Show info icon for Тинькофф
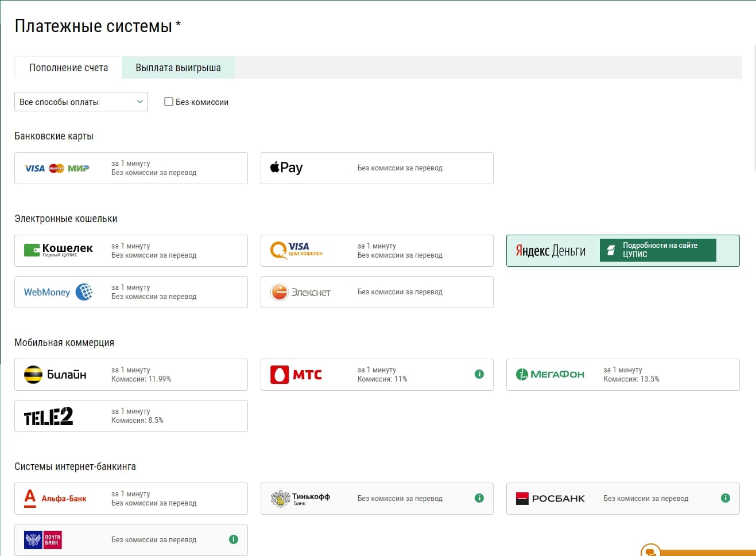The width and height of the screenshot is (756, 556). [479, 498]
